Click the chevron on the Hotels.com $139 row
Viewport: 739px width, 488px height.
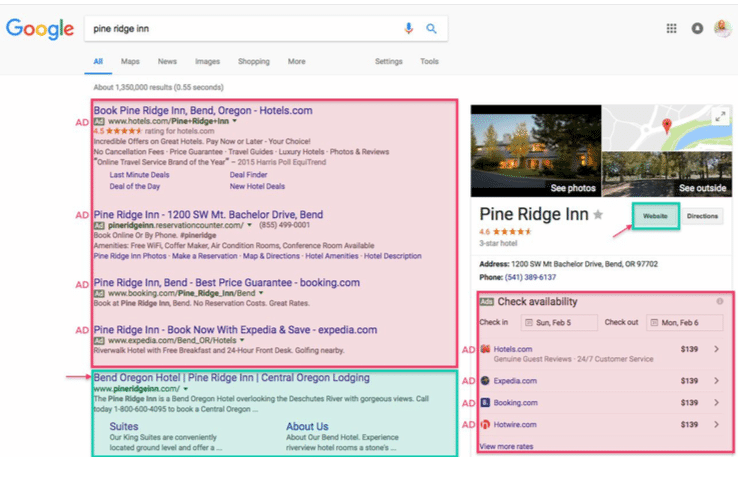tap(716, 349)
